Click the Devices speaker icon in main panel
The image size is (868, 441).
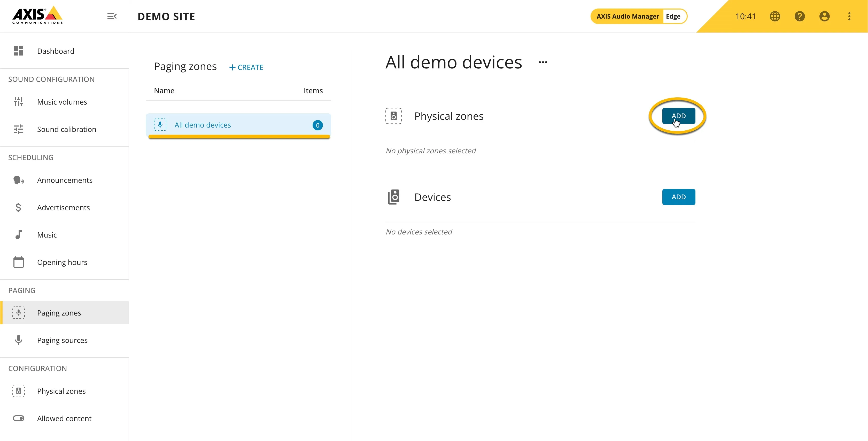pyautogui.click(x=393, y=197)
